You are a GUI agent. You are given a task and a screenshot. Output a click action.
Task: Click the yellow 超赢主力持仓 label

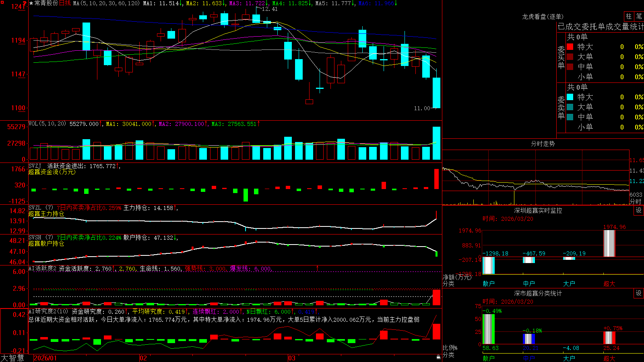46,214
